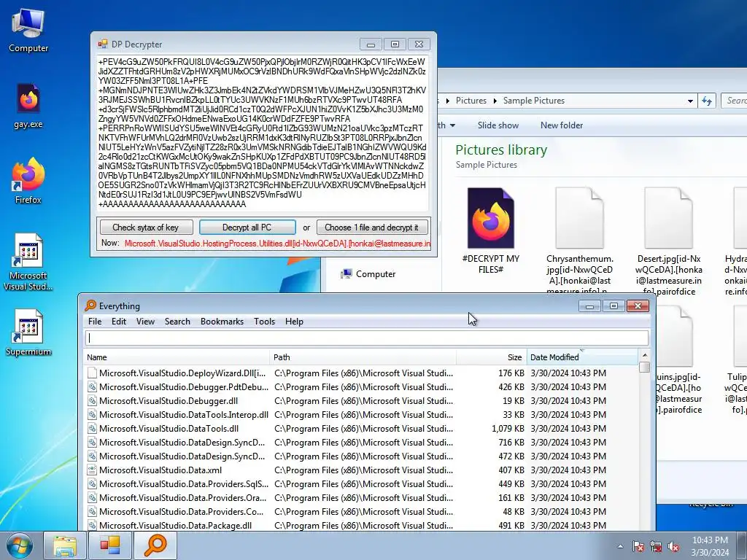
Task: Sort by Size column header
Action: pyautogui.click(x=491, y=357)
